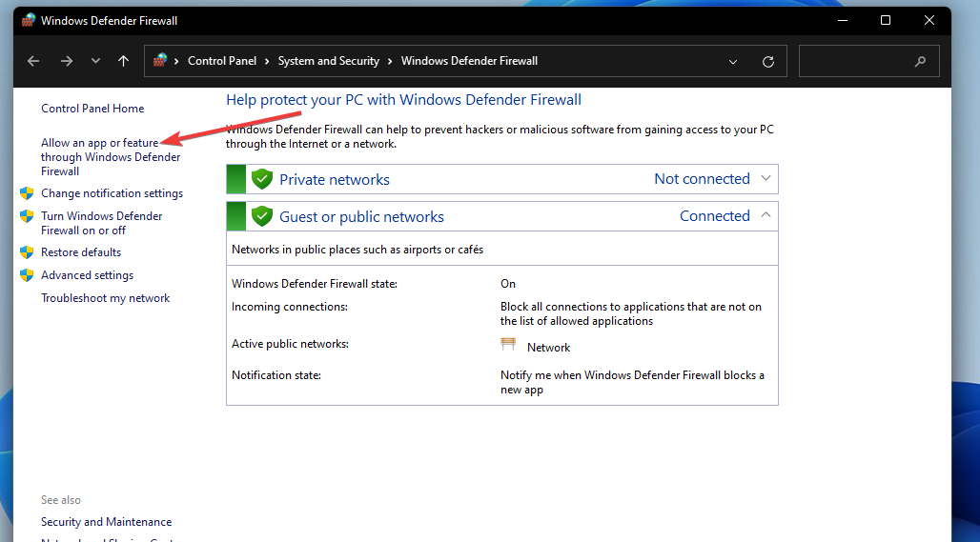Select Control Panel in address breadcrumb
This screenshot has height=542, width=980.
221,61
